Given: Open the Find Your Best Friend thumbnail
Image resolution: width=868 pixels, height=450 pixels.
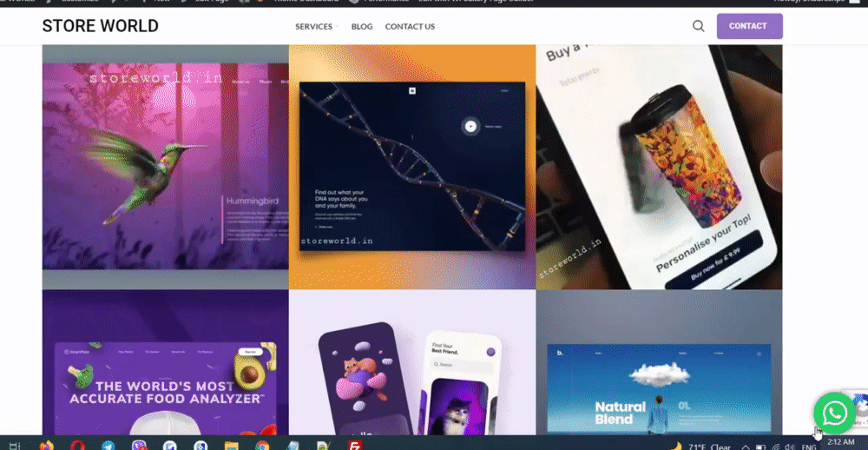Looking at the screenshot, I should [x=412, y=362].
